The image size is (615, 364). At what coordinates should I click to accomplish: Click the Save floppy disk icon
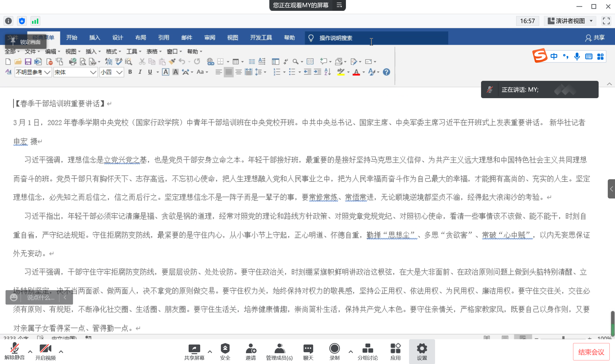click(28, 62)
